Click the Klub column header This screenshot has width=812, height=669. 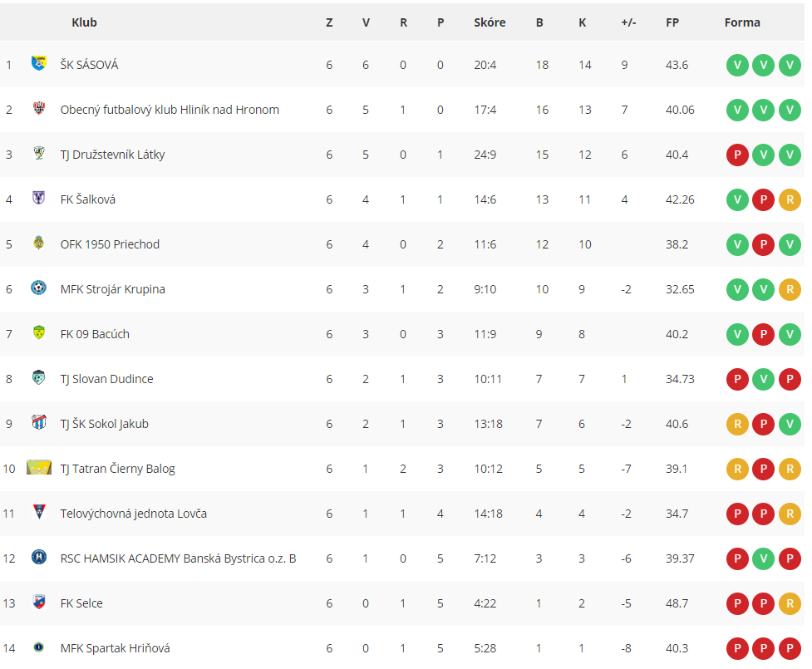click(85, 22)
